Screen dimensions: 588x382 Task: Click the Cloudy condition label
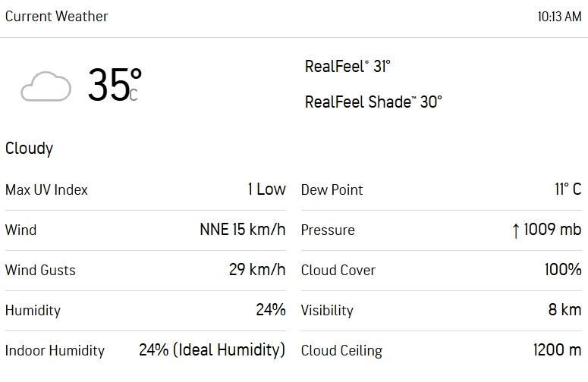29,148
